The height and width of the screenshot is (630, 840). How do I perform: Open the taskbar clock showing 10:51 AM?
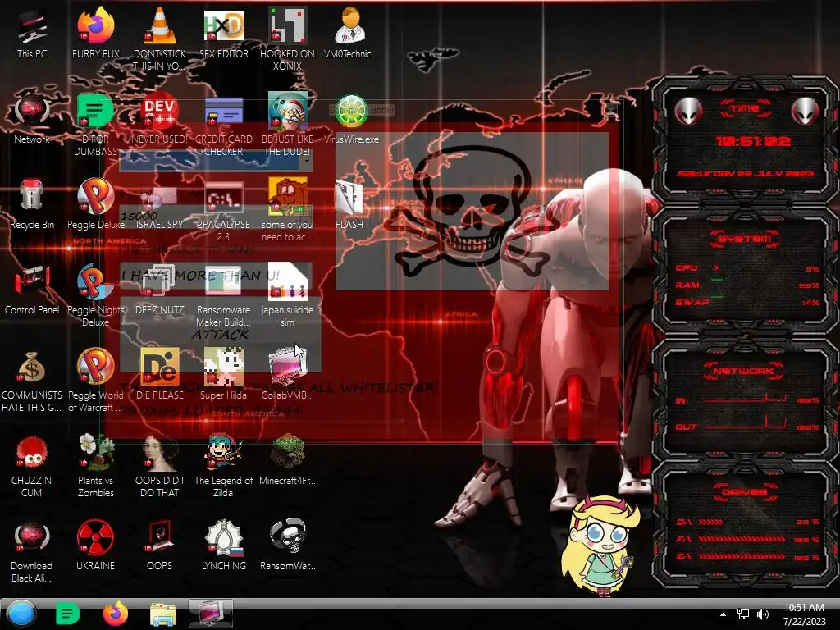pos(804,614)
